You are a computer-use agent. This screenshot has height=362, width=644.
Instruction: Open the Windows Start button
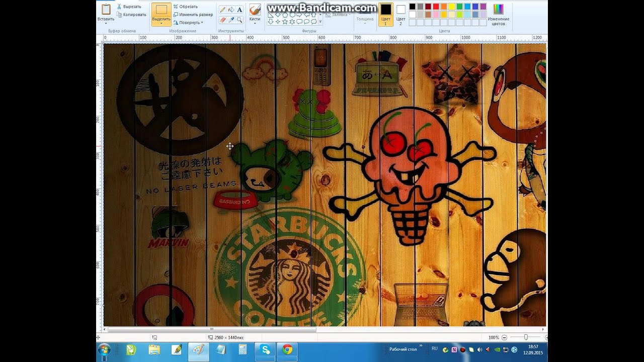coord(105,349)
